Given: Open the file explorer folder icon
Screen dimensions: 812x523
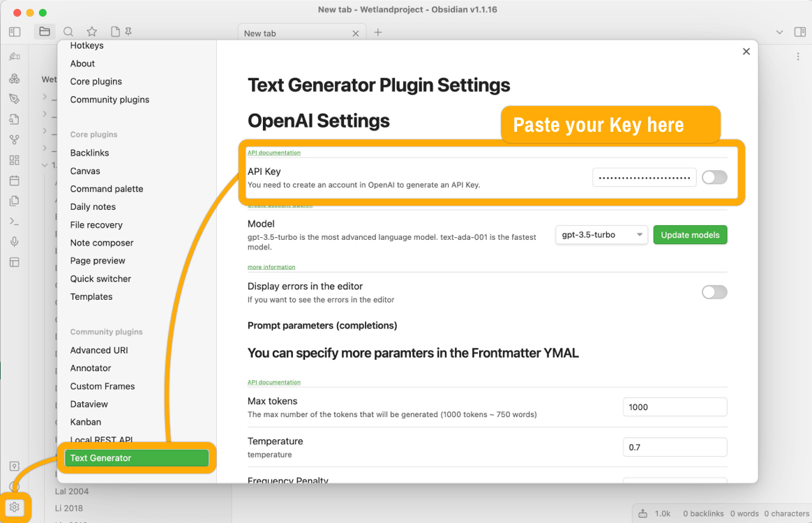Looking at the screenshot, I should point(45,31).
